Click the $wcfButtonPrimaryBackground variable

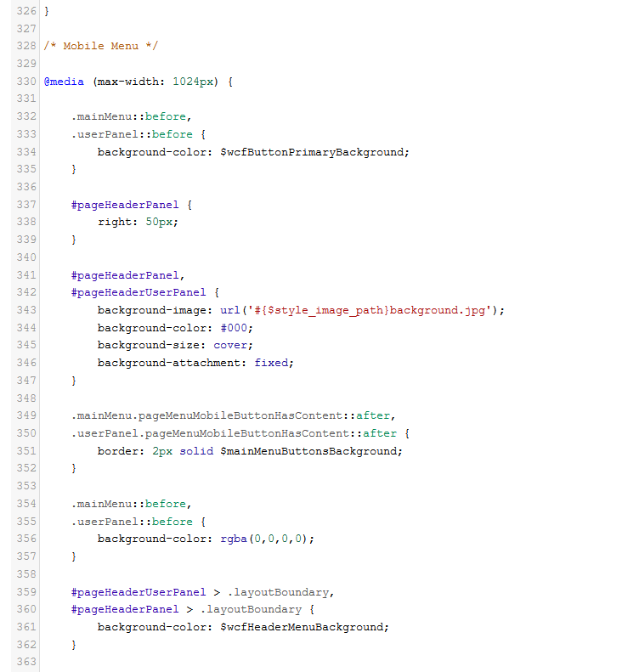pyautogui.click(x=314, y=152)
